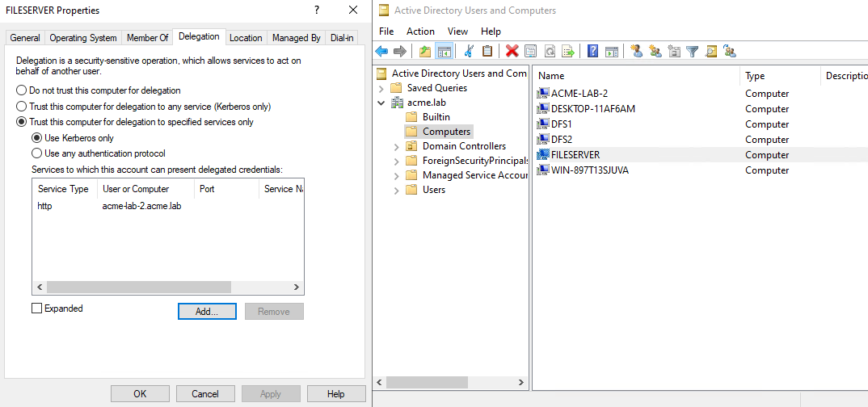Choose Use any authentication protocol option
Screen dimensions: 868x407
click(x=36, y=153)
